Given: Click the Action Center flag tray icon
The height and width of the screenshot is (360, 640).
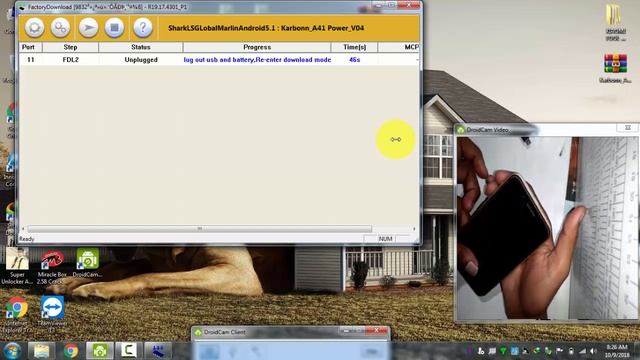Looking at the screenshot, I should tap(560, 351).
